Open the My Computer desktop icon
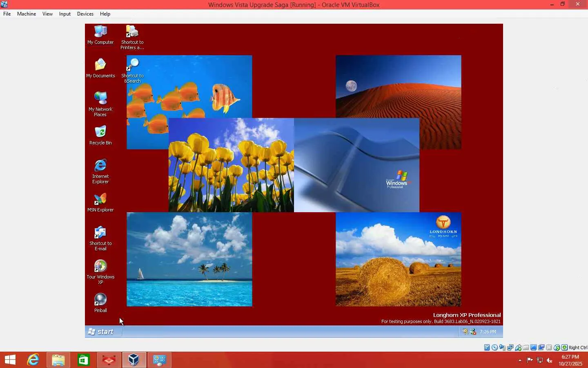 (x=100, y=35)
